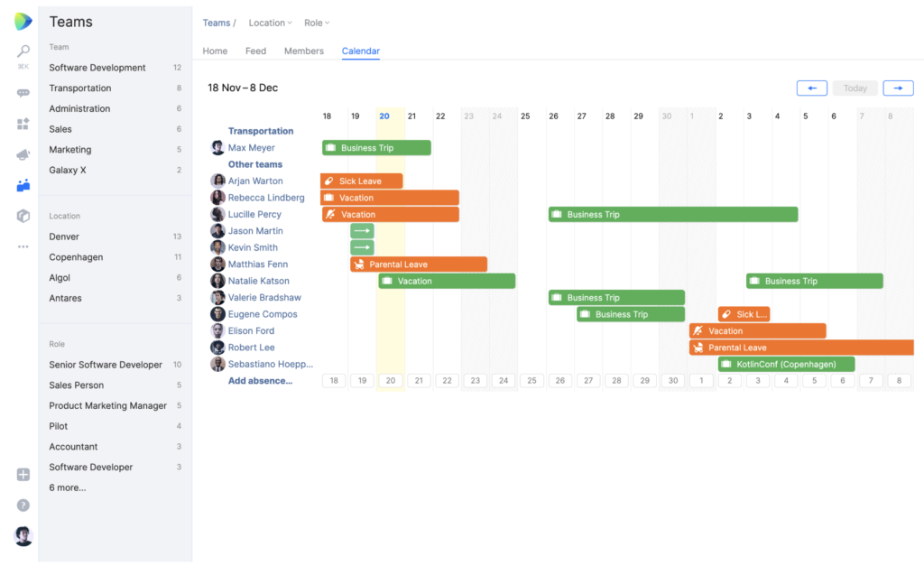Click the dashboard grid icon in sidebar
The image size is (924, 566).
23,124
